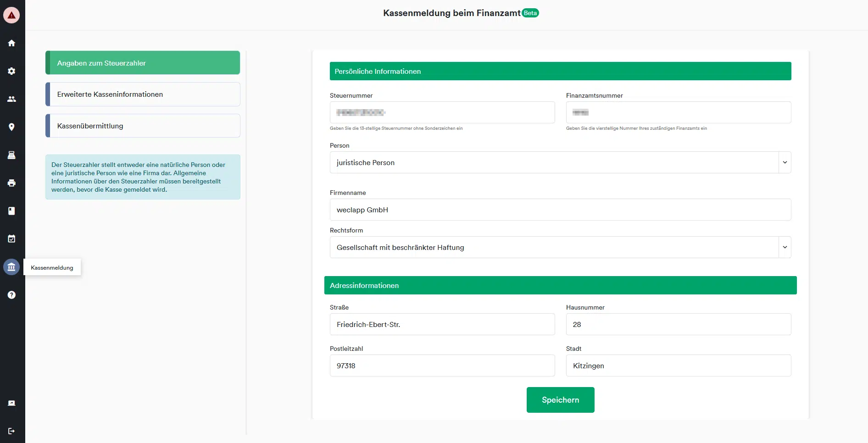
Task: Open the users group icon
Action: pyautogui.click(x=11, y=99)
